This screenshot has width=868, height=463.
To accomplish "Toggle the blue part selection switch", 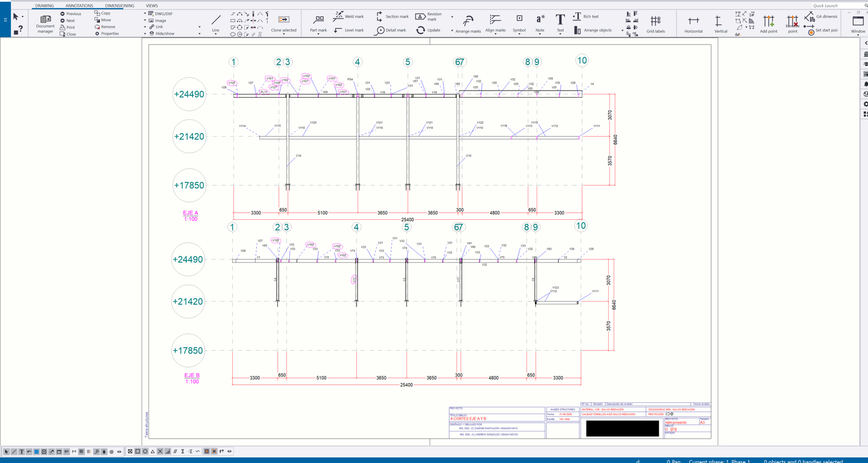I will [x=36, y=452].
